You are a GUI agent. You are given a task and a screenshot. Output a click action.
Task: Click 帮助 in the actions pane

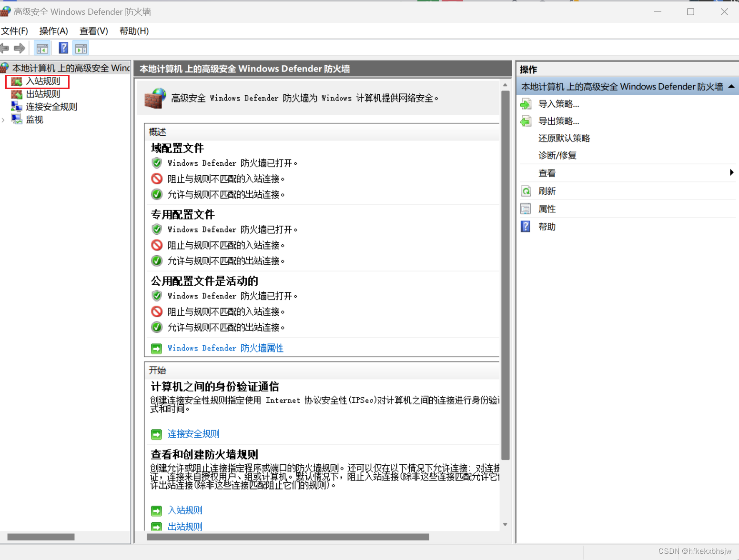click(547, 227)
